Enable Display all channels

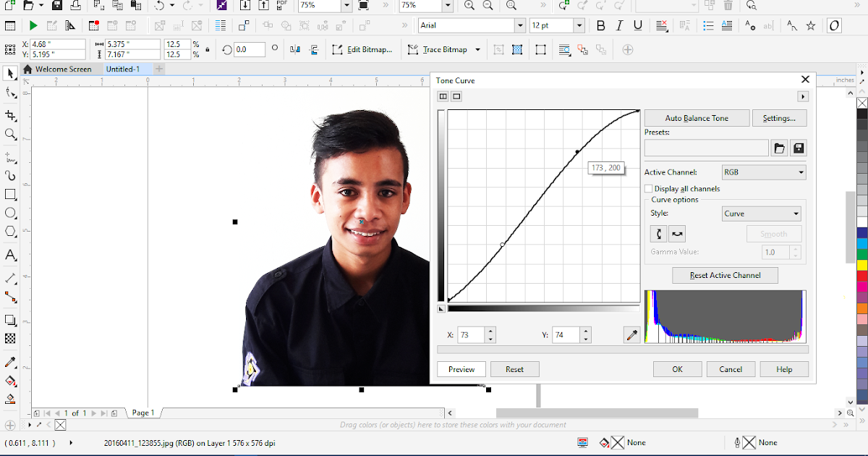pyautogui.click(x=649, y=188)
